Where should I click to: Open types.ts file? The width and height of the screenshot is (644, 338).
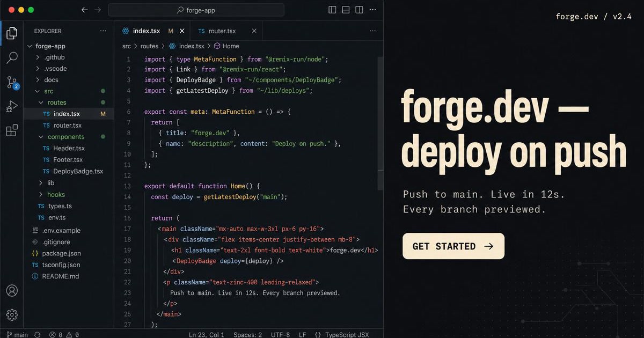point(69,206)
